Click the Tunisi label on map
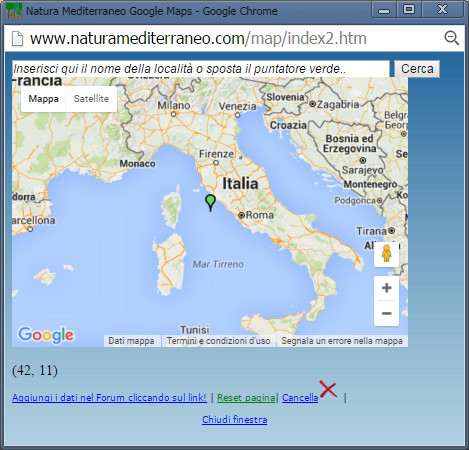This screenshot has width=469, height=450. click(x=195, y=330)
